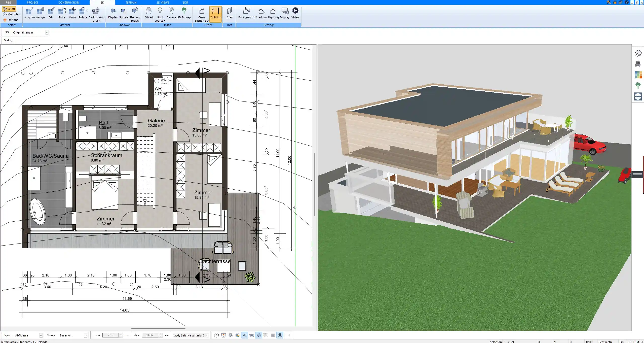Click the wrench tools icon in title bar
The width and height of the screenshot is (644, 343).
[x=609, y=2]
